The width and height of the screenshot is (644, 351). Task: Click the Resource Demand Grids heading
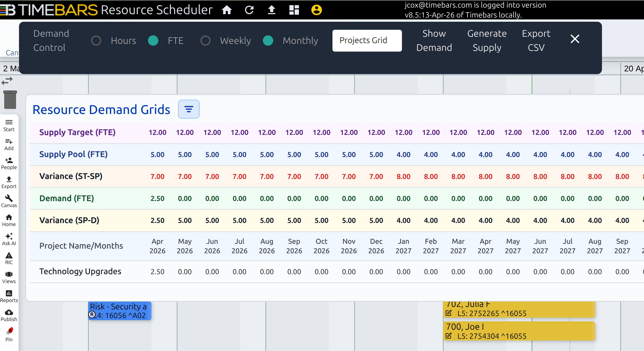(101, 110)
